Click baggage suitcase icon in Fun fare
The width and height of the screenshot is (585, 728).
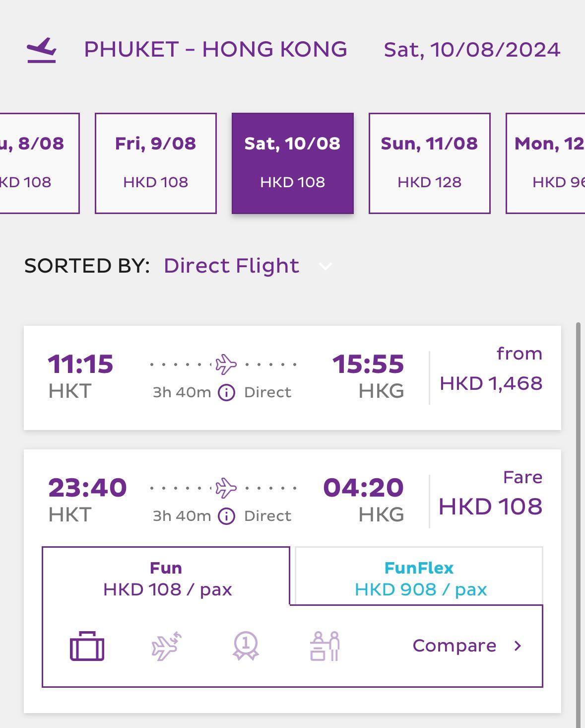[x=87, y=646]
